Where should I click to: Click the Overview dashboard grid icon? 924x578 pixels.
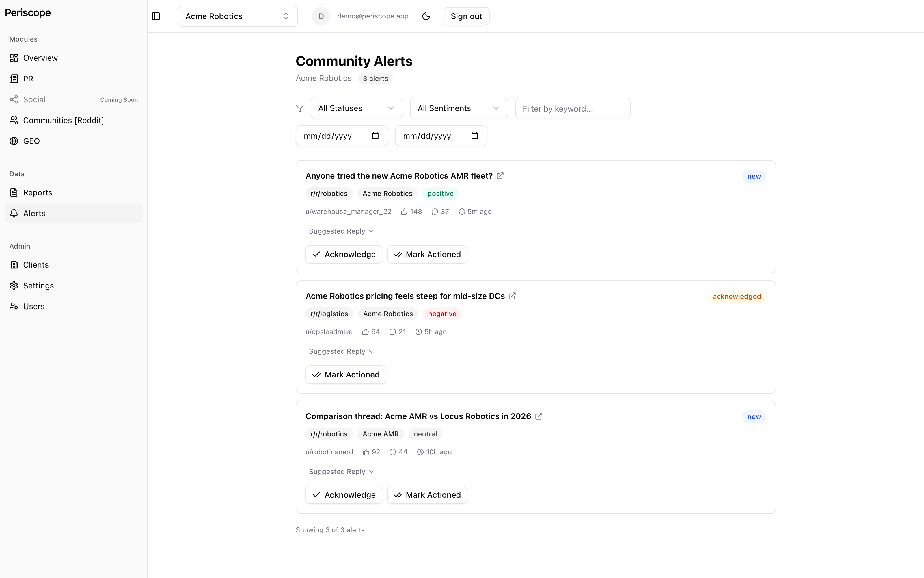tap(14, 58)
